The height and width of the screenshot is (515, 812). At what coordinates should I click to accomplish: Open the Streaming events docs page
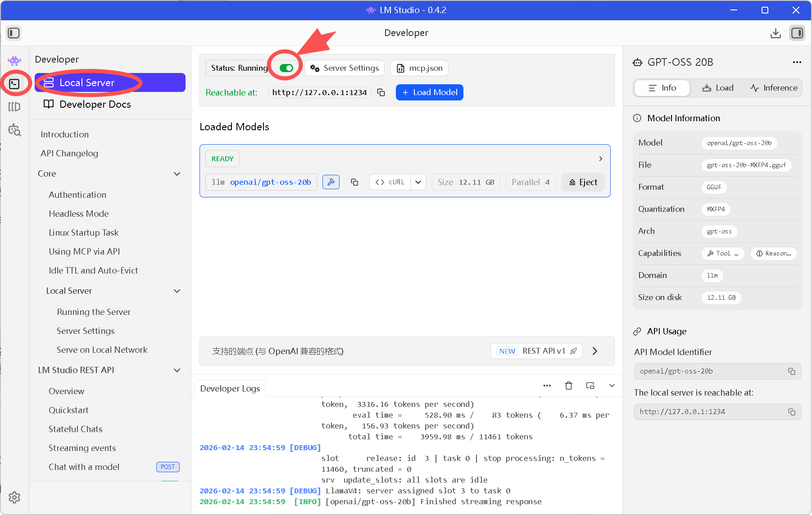coord(82,448)
